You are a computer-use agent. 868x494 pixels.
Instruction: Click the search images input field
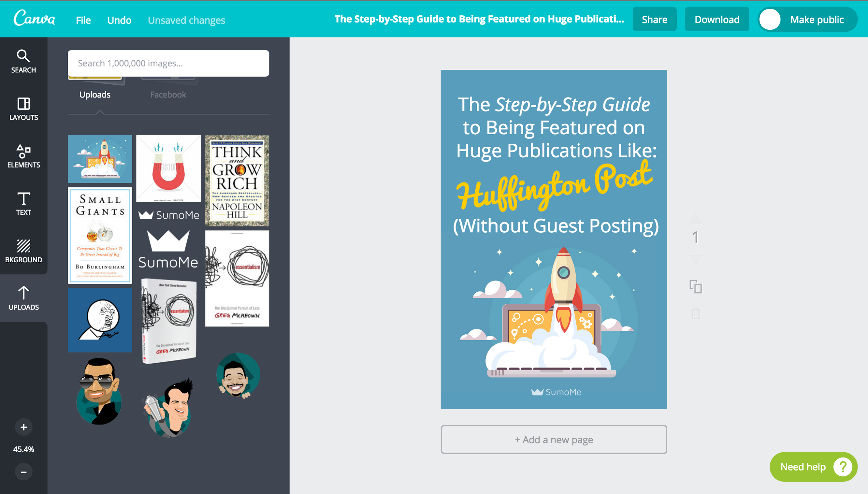coord(168,62)
